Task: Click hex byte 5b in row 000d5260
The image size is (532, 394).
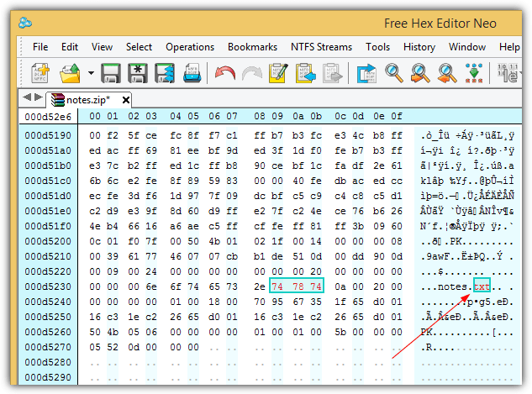Action: coord(340,332)
